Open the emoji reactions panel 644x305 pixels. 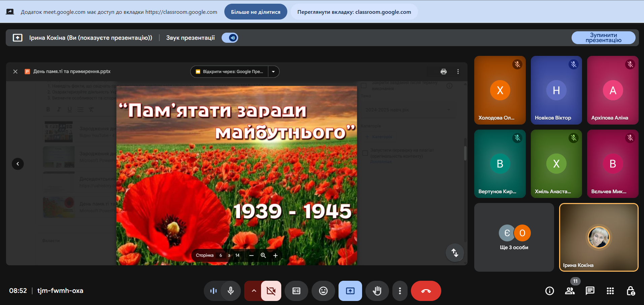coord(323,291)
